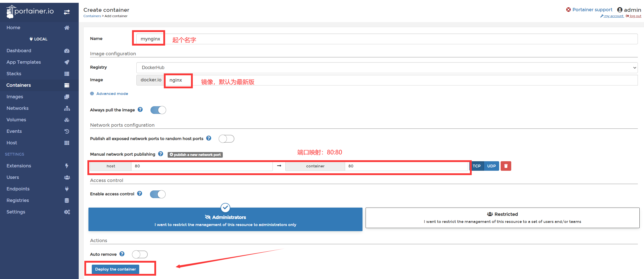The width and height of the screenshot is (644, 279).
Task: Click the Stacks list icon
Action: coord(67,74)
